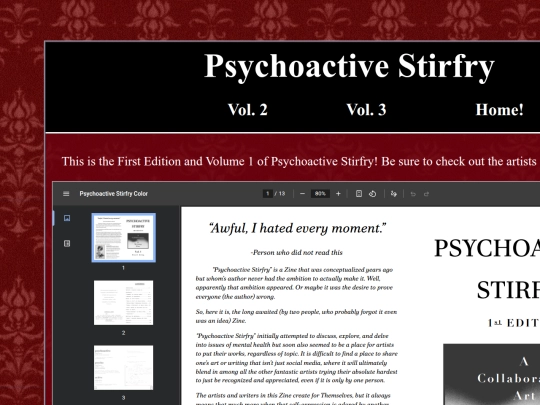Zoom out the PDF with minus icon

click(x=302, y=194)
